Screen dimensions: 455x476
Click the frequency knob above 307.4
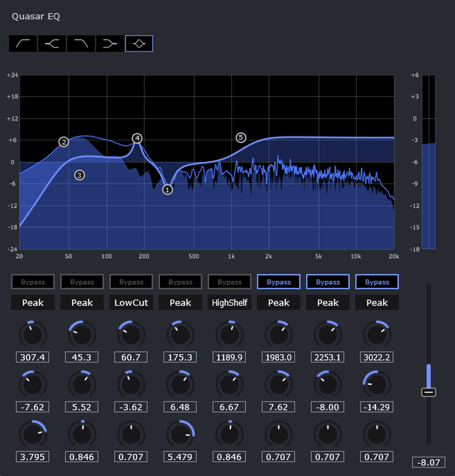(33, 334)
